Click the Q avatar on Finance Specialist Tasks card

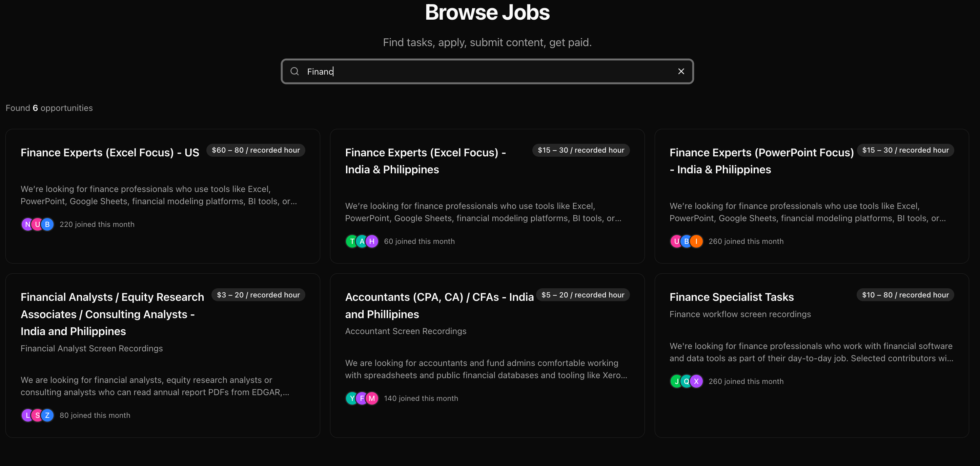click(x=686, y=381)
